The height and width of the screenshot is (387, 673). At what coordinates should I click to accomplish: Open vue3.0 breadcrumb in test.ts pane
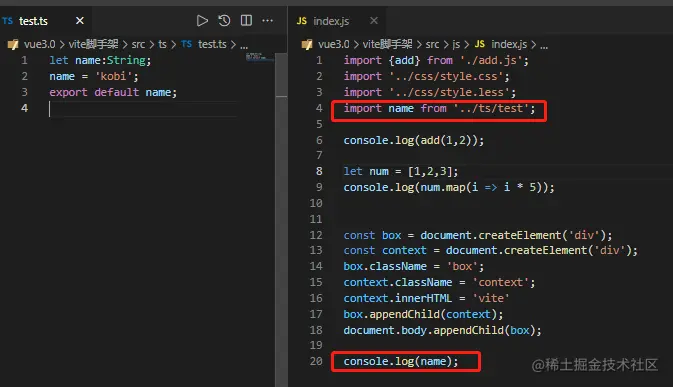click(39, 44)
